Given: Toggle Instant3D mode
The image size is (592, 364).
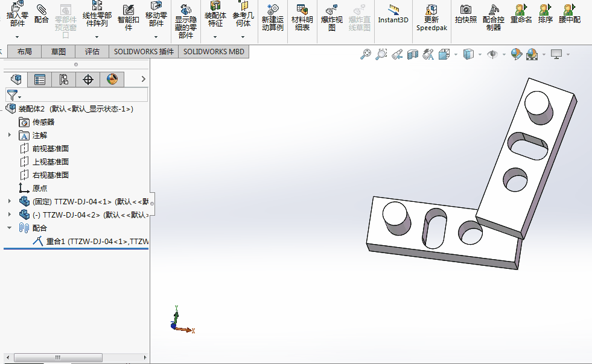Looking at the screenshot, I should click(x=393, y=14).
